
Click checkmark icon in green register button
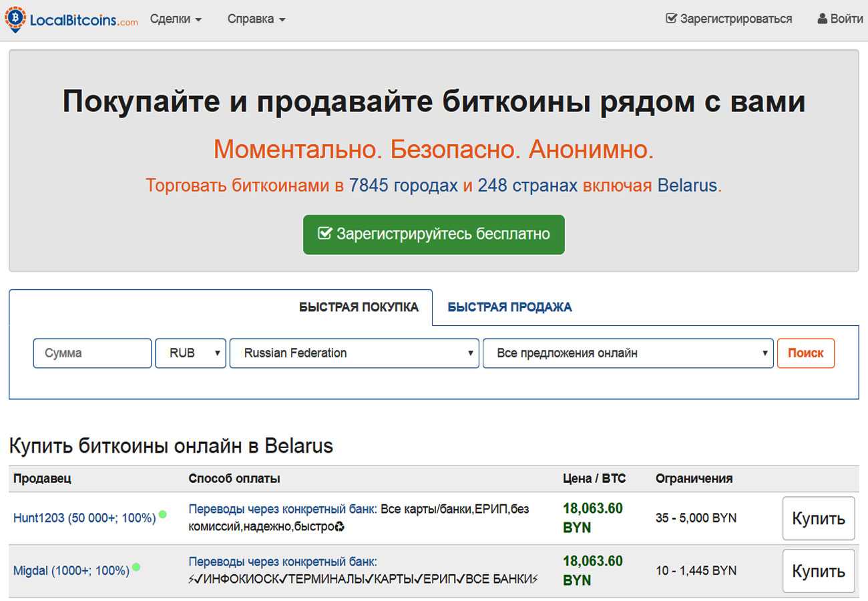(325, 234)
